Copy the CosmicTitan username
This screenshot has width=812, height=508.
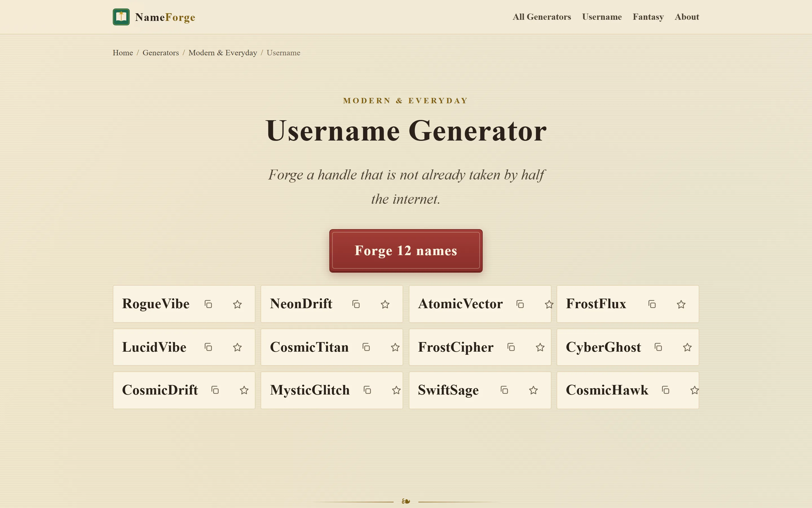[x=366, y=347]
